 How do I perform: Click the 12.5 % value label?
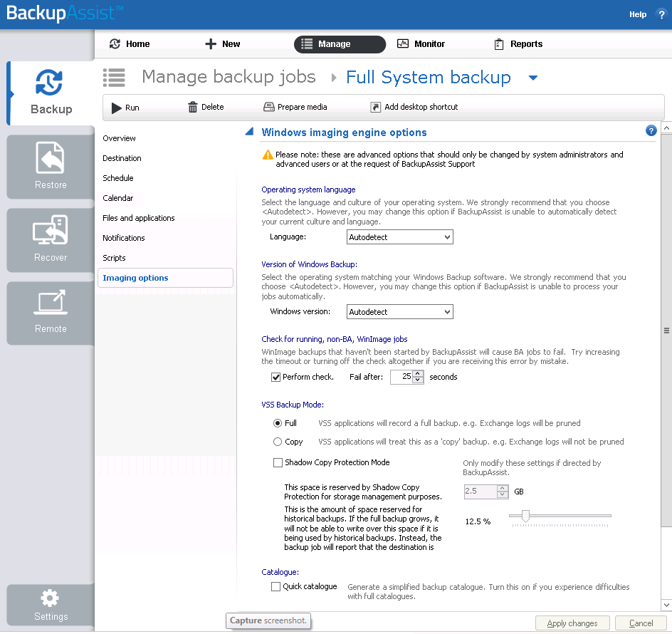click(478, 521)
